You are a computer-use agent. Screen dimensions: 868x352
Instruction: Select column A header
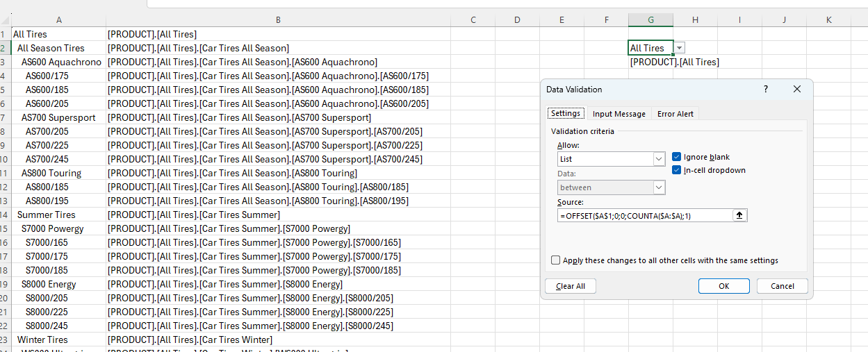(x=58, y=20)
